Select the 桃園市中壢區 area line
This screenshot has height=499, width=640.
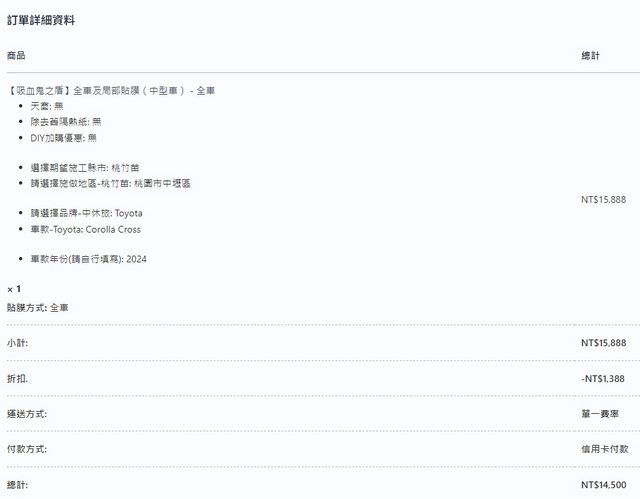click(110, 184)
